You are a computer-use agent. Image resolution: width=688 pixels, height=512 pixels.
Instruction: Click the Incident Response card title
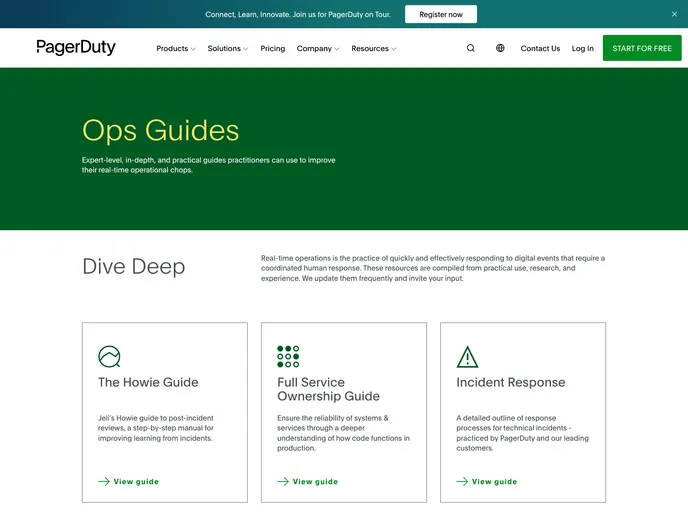510,382
